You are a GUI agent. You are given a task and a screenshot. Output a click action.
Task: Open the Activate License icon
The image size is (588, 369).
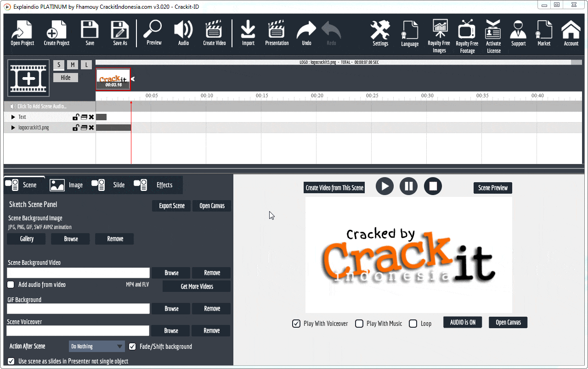(x=493, y=36)
